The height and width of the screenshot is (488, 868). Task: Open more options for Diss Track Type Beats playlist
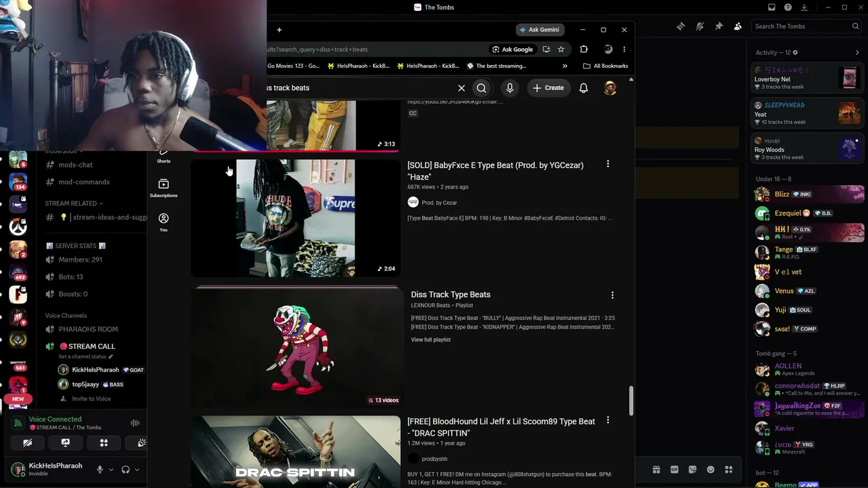coord(612,295)
